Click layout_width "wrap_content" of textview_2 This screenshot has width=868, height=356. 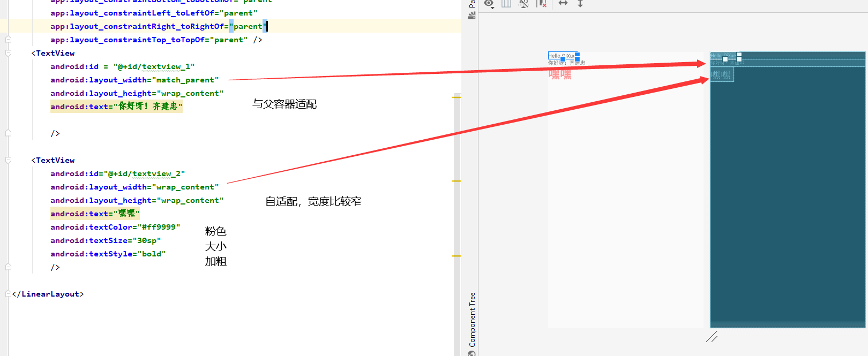(185, 187)
